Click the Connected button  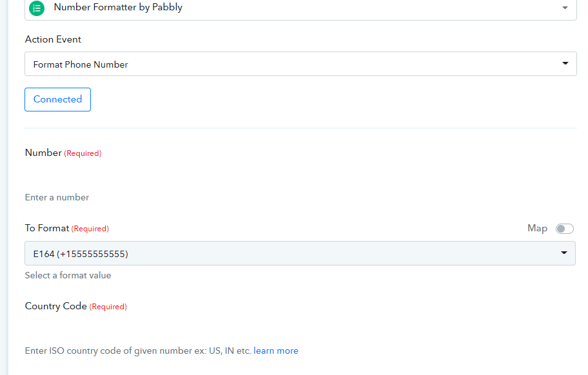(58, 99)
